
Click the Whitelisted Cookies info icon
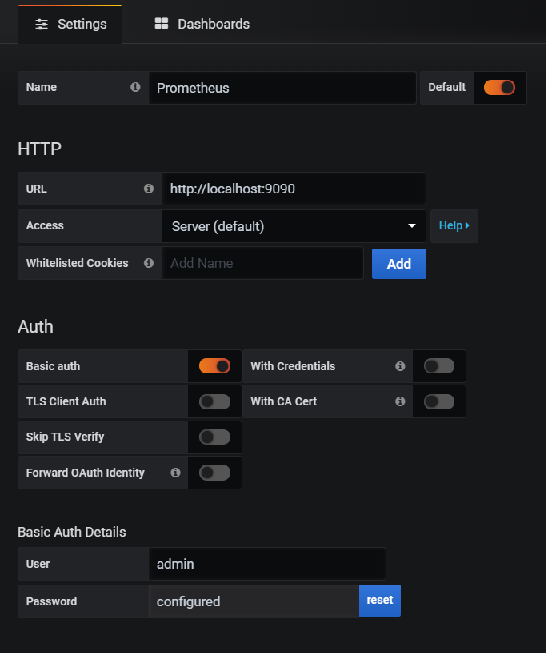click(x=149, y=263)
